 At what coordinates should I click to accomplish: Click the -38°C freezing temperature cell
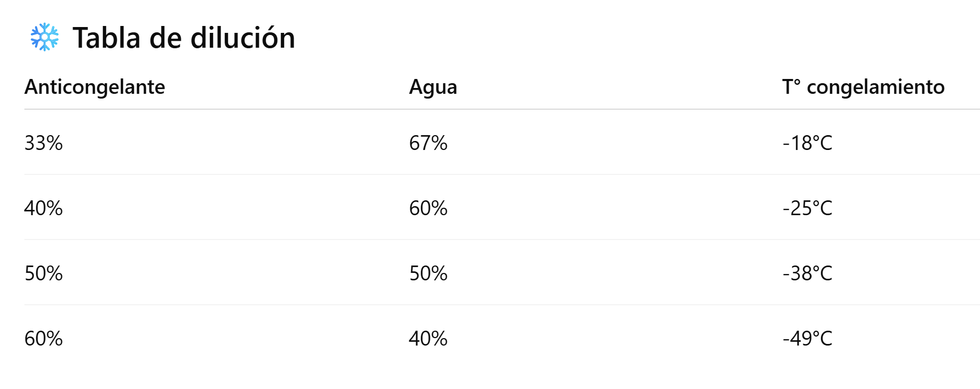pos(807,273)
